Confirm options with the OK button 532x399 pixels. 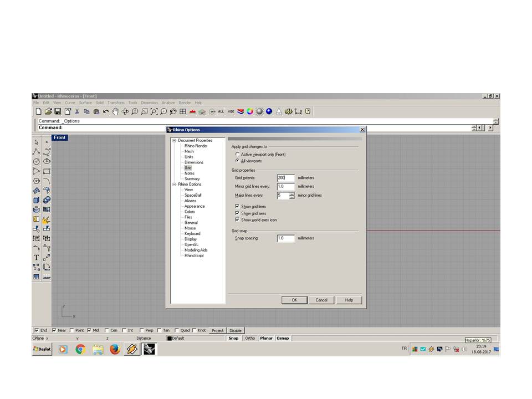pyautogui.click(x=294, y=300)
